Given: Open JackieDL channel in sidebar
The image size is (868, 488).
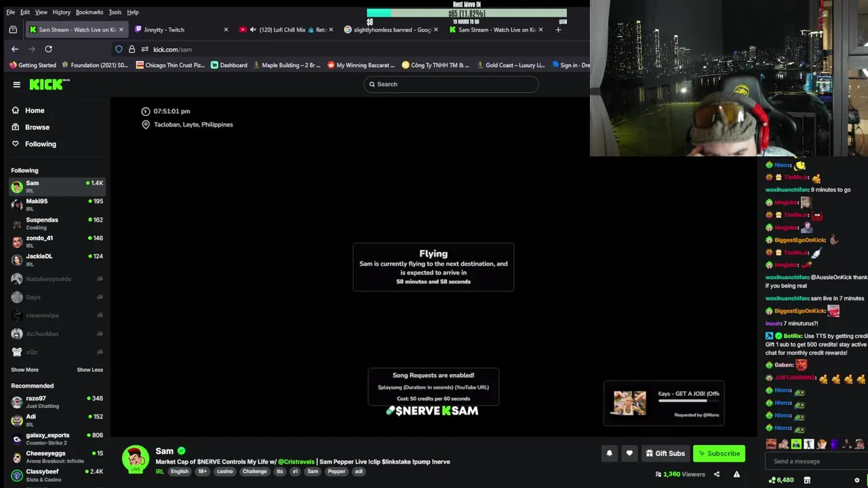Looking at the screenshot, I should pyautogui.click(x=57, y=260).
